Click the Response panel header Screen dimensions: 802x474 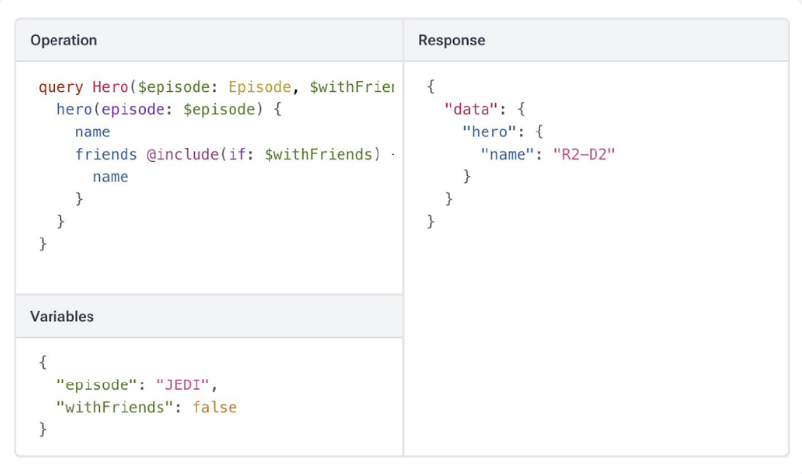click(452, 41)
